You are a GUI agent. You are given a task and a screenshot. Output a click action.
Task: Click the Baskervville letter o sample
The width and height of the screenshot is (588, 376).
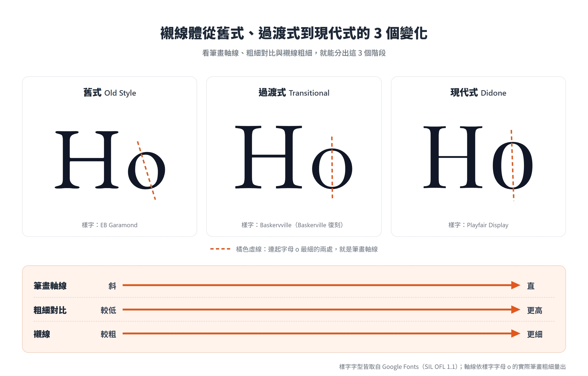[332, 169]
